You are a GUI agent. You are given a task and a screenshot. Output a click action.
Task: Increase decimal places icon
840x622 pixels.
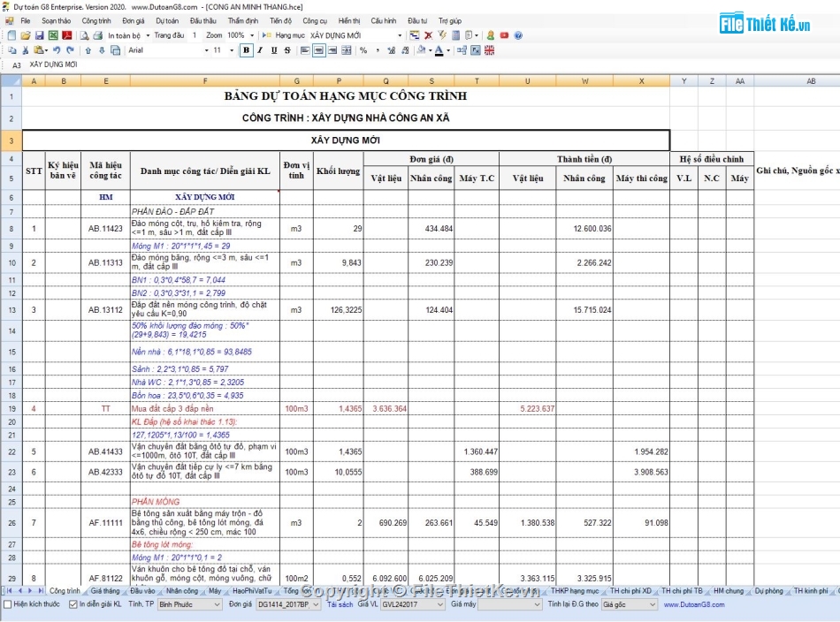(x=391, y=50)
